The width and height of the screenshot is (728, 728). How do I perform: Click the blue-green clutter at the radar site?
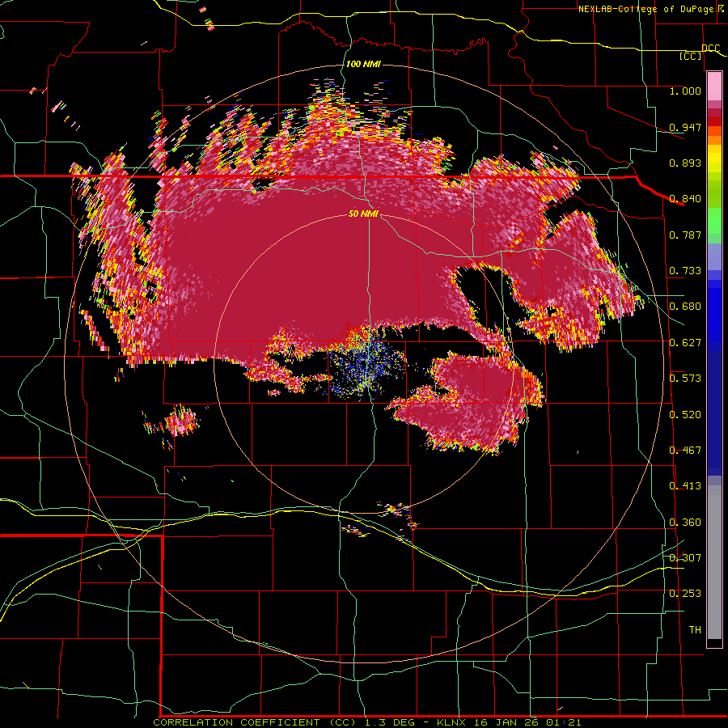[365, 366]
